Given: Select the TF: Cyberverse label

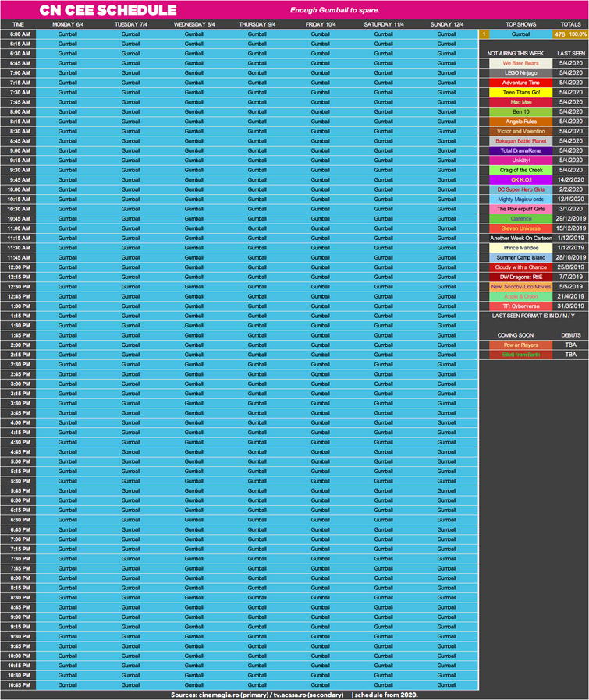Looking at the screenshot, I should (x=521, y=306).
